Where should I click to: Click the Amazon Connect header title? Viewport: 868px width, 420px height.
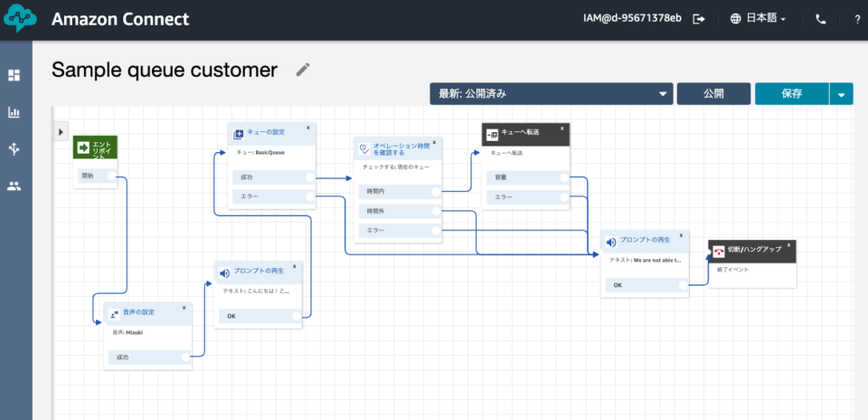(x=120, y=19)
